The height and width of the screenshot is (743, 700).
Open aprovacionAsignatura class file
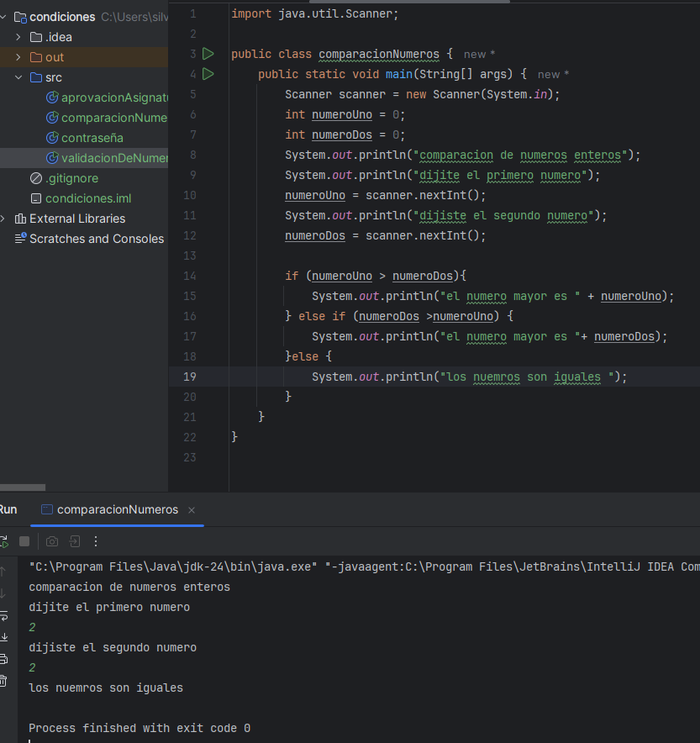107,97
